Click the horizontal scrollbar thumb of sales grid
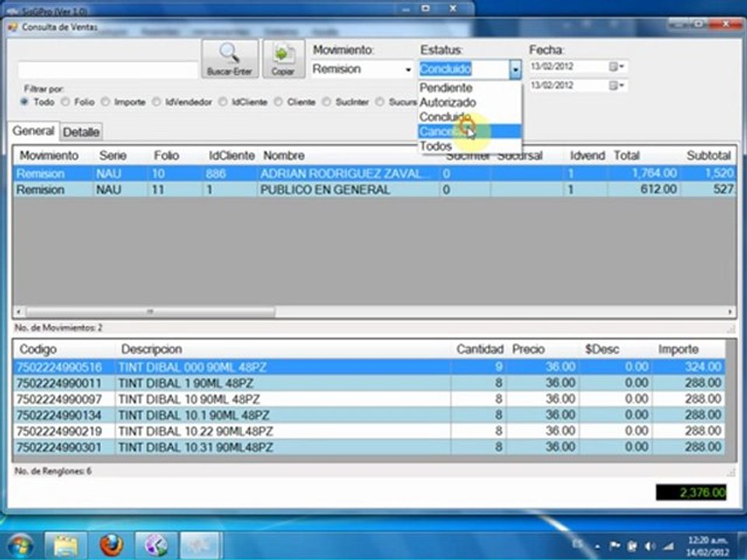Viewport: 747px width, 560px height. (x=150, y=312)
